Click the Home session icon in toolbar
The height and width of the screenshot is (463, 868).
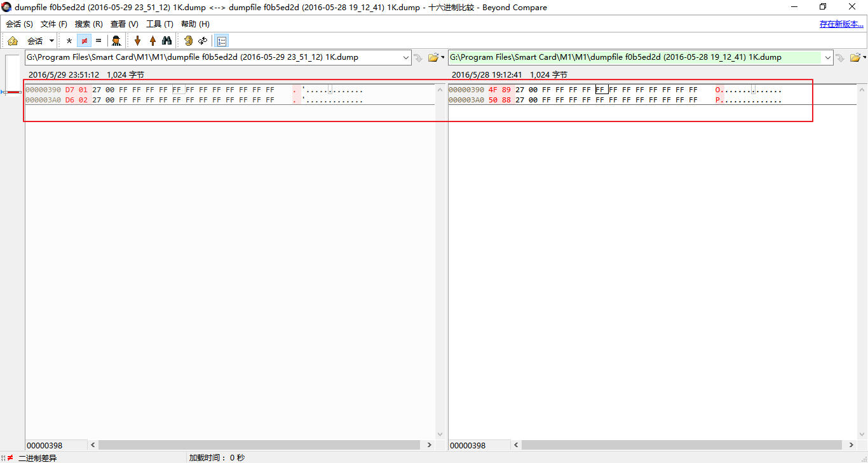pos(13,41)
